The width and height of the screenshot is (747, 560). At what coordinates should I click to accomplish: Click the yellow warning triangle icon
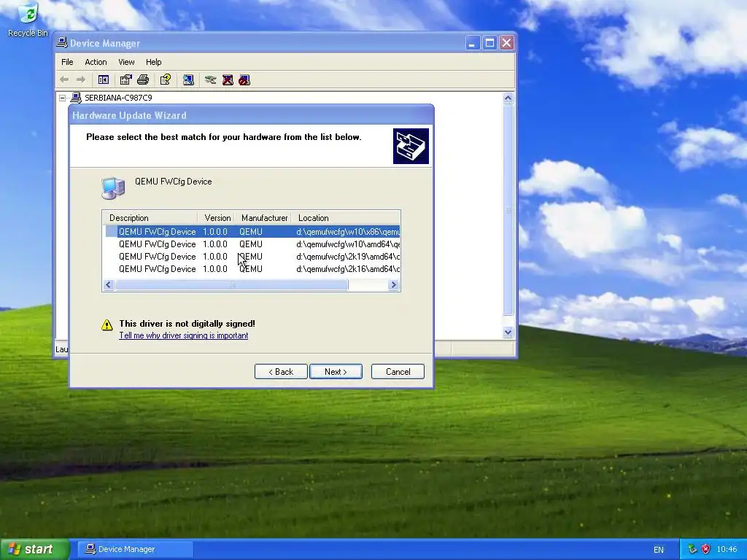click(107, 324)
